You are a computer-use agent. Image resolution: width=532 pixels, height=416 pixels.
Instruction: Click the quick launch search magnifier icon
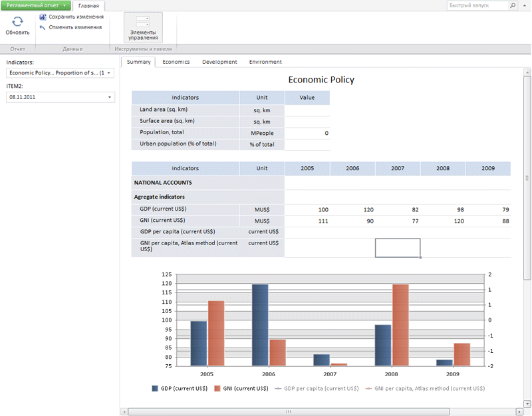coord(513,5)
